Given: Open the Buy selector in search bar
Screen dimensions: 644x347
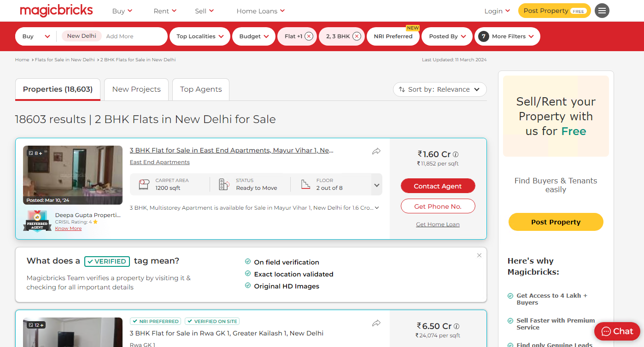Looking at the screenshot, I should [36, 36].
